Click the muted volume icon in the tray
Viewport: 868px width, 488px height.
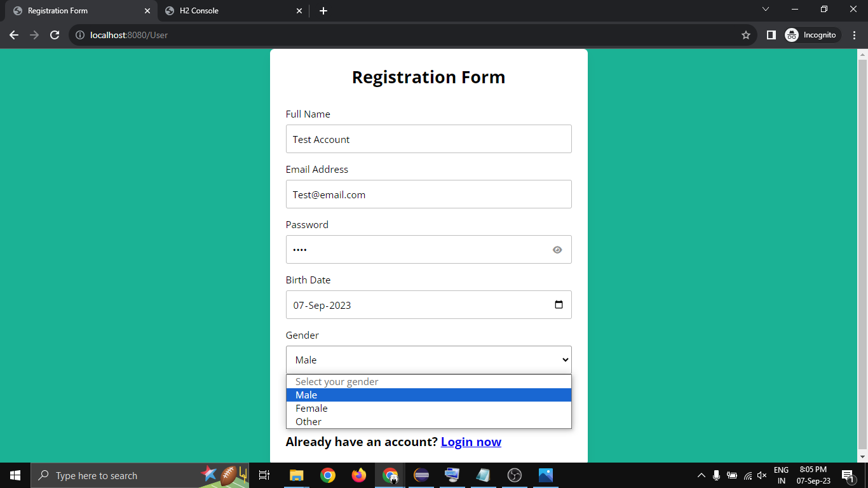click(762, 475)
